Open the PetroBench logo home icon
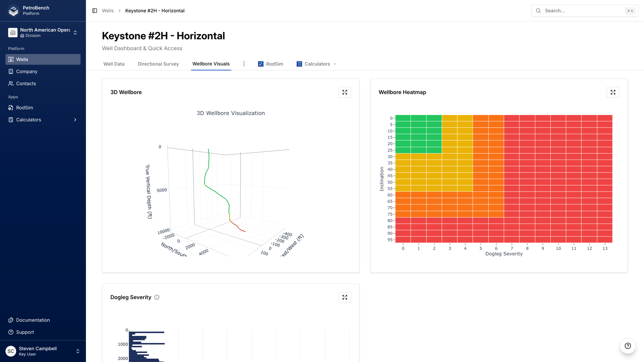This screenshot has width=644, height=362. pos(13,10)
